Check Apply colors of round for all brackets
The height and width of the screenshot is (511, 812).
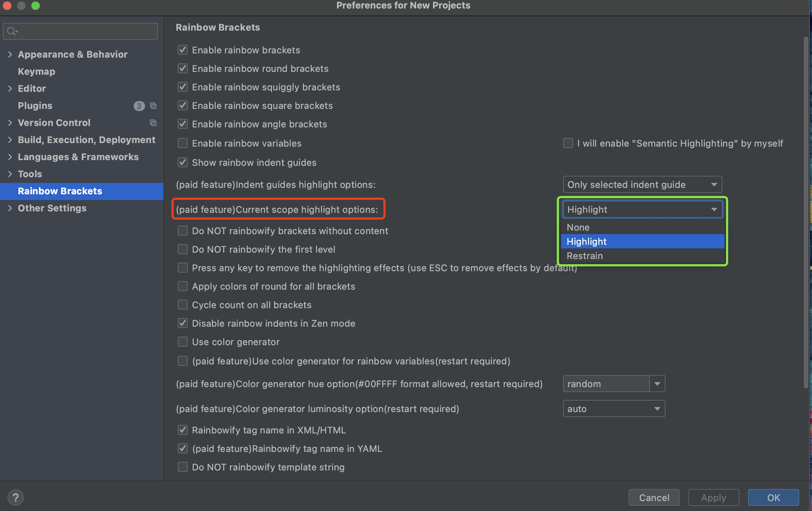(x=183, y=286)
